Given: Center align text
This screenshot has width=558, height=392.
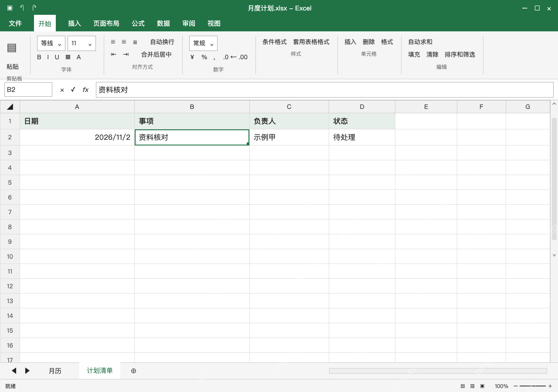Looking at the screenshot, I should (124, 42).
